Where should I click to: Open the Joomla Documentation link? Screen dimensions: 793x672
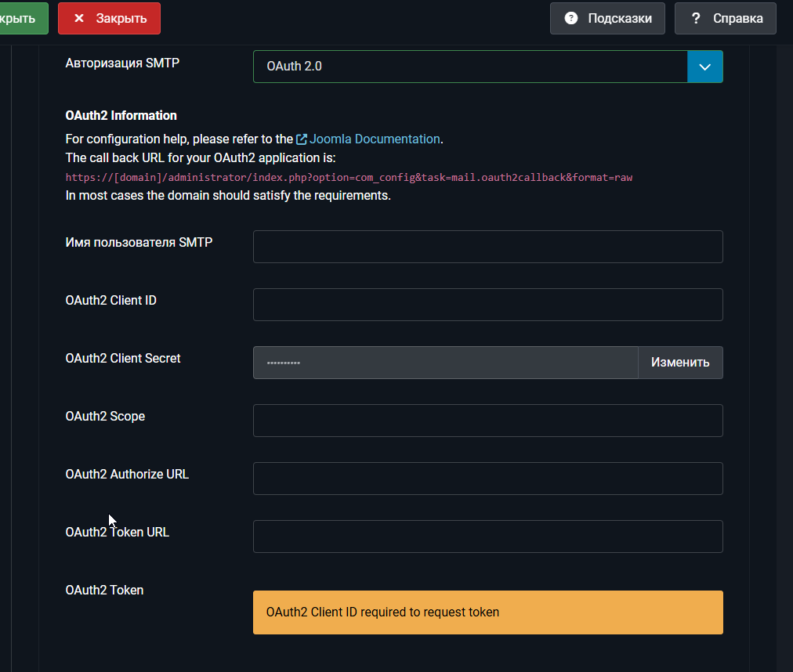pos(375,139)
